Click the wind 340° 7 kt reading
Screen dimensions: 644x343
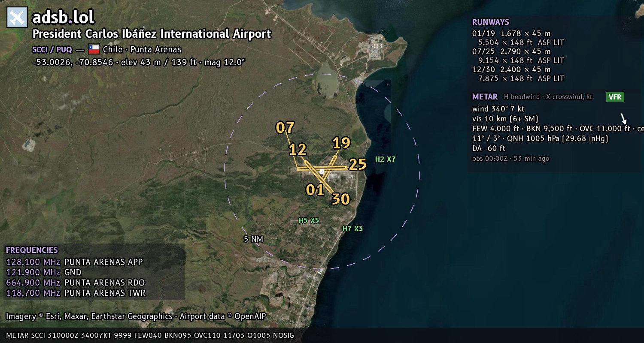coord(498,109)
